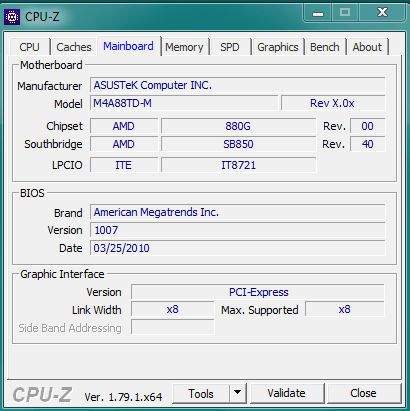Image resolution: width=410 pixels, height=411 pixels.
Task: Go to the Memory tab
Action: tap(184, 47)
